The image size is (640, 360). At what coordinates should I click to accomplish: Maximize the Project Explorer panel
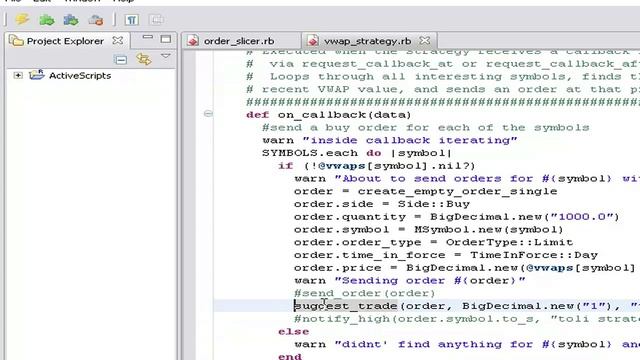(166, 39)
